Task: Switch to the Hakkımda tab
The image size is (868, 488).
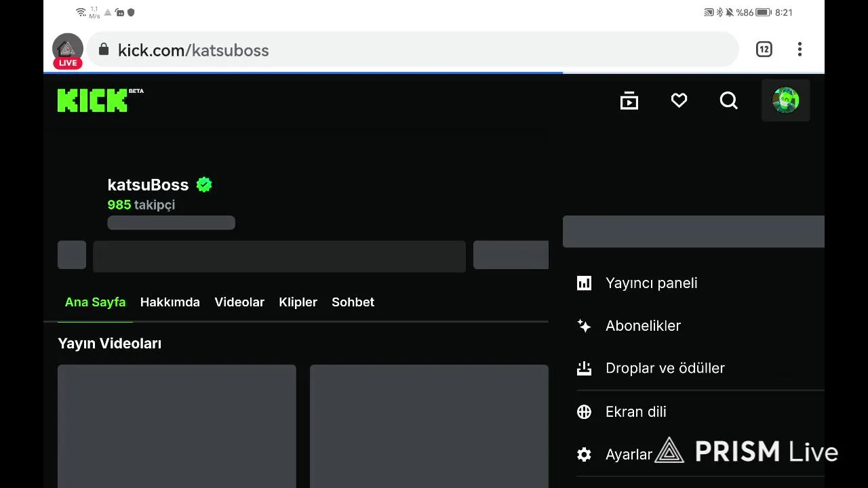Action: point(170,302)
